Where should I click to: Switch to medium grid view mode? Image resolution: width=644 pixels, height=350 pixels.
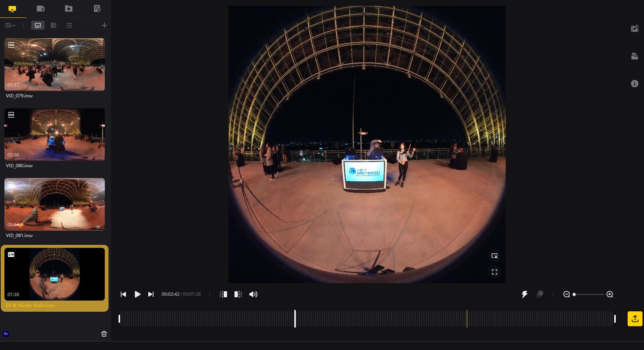[54, 25]
